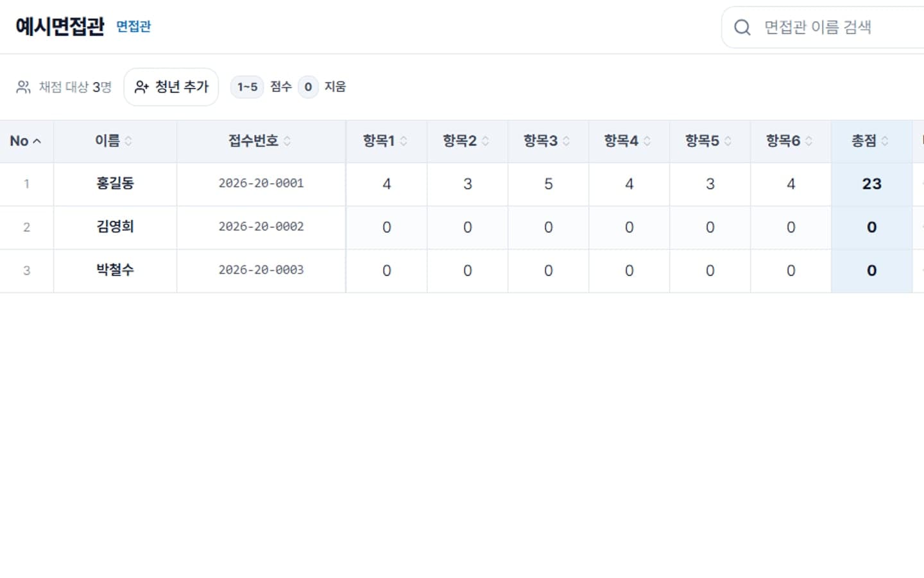Image resolution: width=924 pixels, height=578 pixels.
Task: Sort the 이름 column
Action: coord(128,141)
